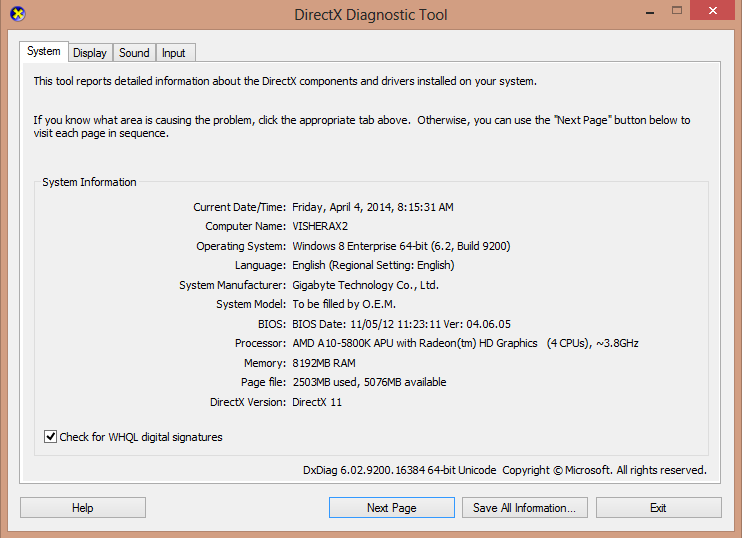Select the computer name VISHERAX2
The height and width of the screenshot is (538, 742).
(320, 226)
